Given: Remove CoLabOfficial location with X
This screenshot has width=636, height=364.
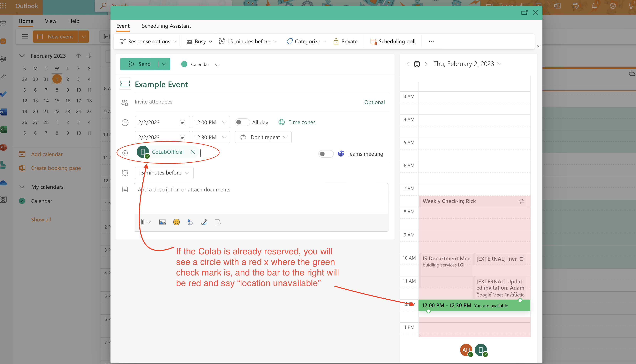Looking at the screenshot, I should click(x=192, y=152).
